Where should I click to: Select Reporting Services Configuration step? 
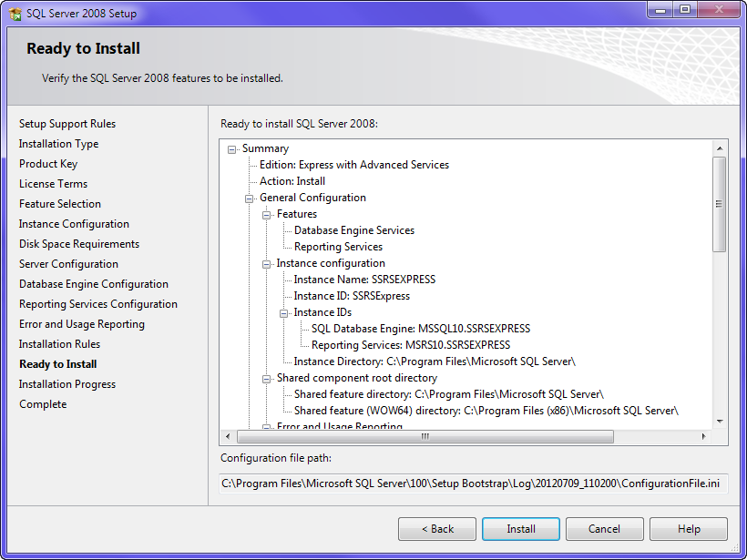click(x=98, y=304)
